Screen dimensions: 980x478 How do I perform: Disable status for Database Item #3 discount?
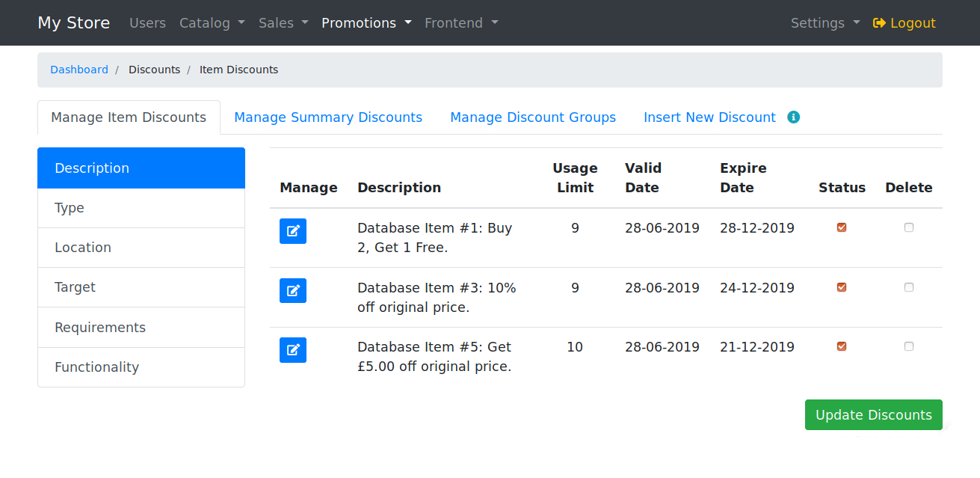click(842, 287)
